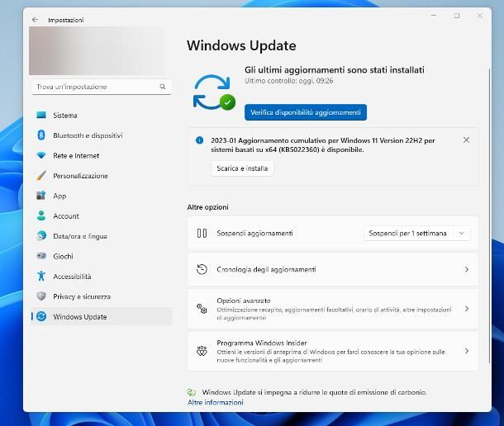Click Ultimo controllo: oggi, 09:26 text

(288, 81)
